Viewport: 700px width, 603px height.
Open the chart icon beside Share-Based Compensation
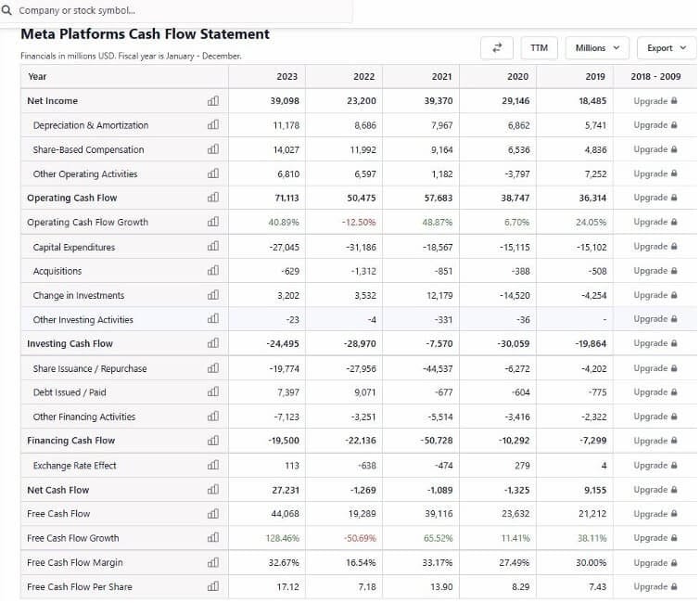point(213,149)
